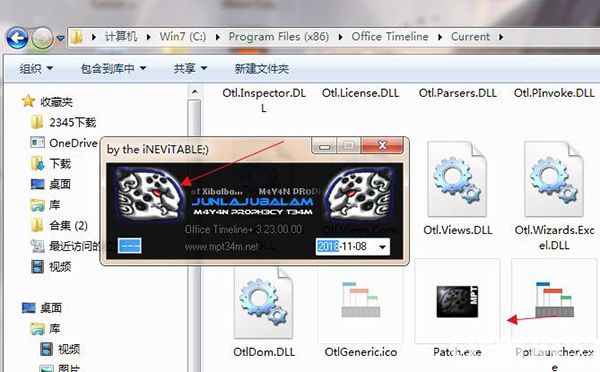The height and width of the screenshot is (372, 600).
Task: Close the iNEViTABLE patcher window
Action: point(382,145)
